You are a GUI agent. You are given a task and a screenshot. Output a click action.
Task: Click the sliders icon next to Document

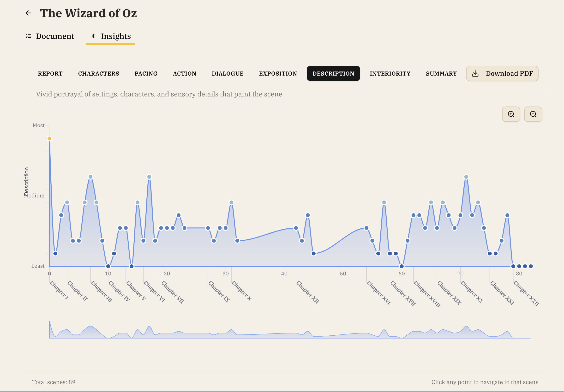[29, 36]
